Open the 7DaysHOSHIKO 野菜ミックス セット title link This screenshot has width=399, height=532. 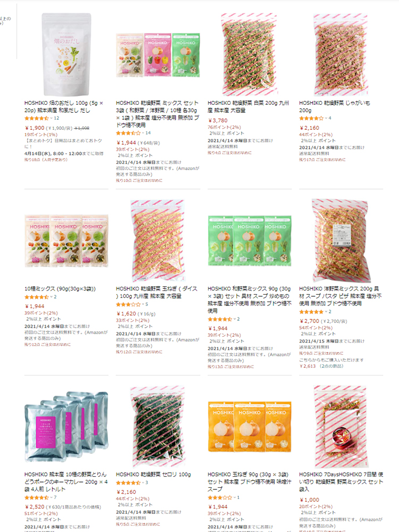(x=341, y=482)
